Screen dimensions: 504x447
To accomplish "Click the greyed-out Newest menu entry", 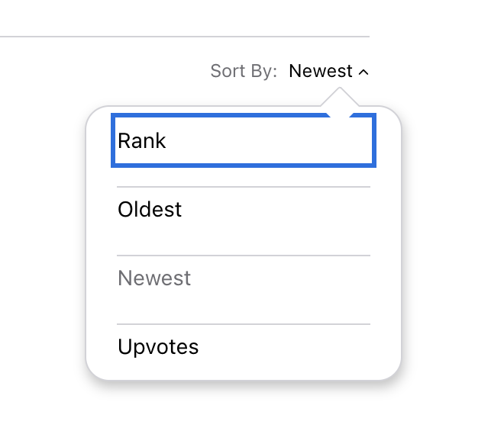I will (243, 278).
